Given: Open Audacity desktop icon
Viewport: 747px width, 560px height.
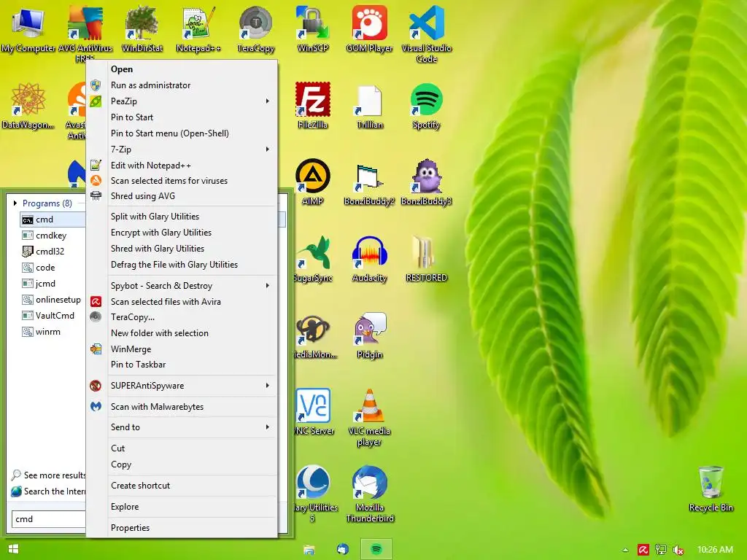Looking at the screenshot, I should point(369,259).
